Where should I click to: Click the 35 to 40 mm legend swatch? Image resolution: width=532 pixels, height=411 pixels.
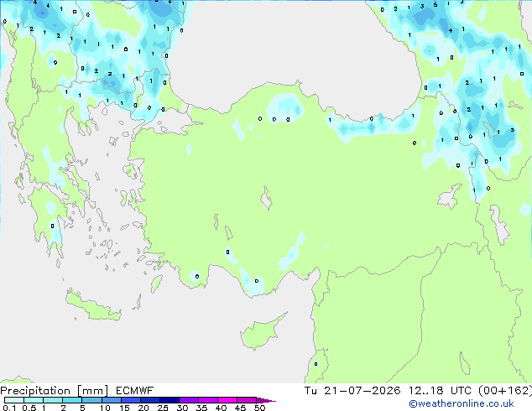pos(207,400)
